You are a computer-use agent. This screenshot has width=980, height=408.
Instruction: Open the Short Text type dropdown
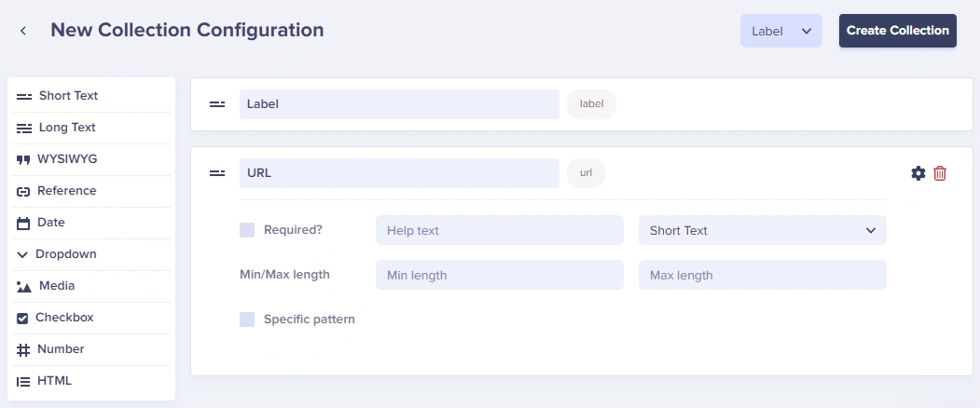[762, 230]
